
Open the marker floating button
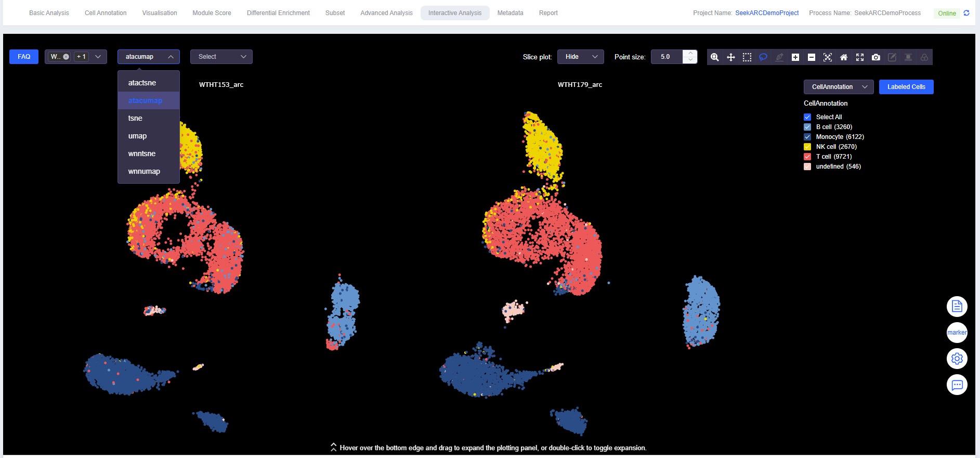click(957, 333)
